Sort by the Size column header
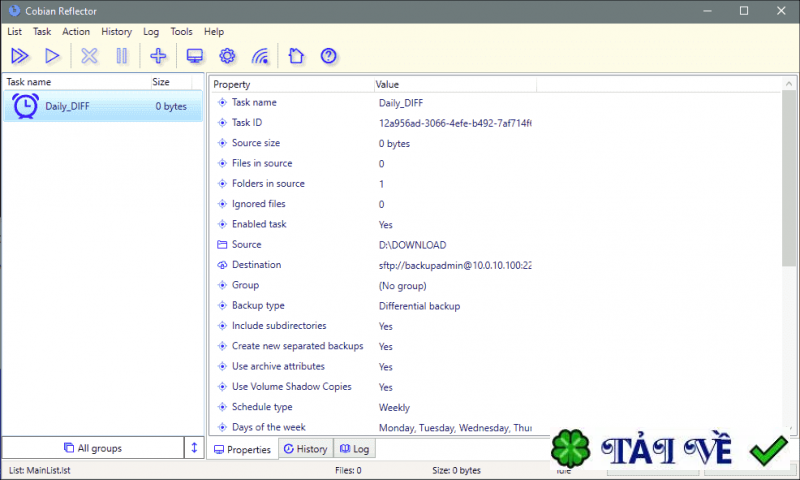Viewport: 800px width, 480px height. coord(171,82)
